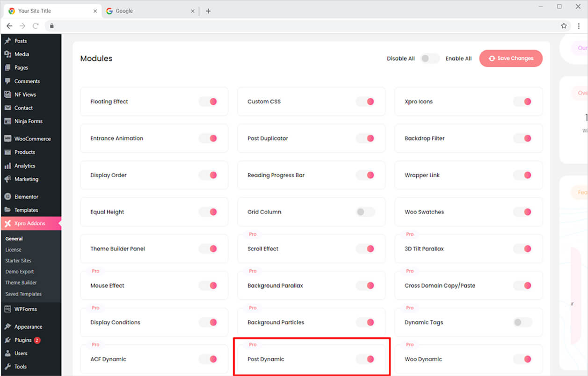Toggle the Disable All / Enable All switch

click(x=430, y=58)
